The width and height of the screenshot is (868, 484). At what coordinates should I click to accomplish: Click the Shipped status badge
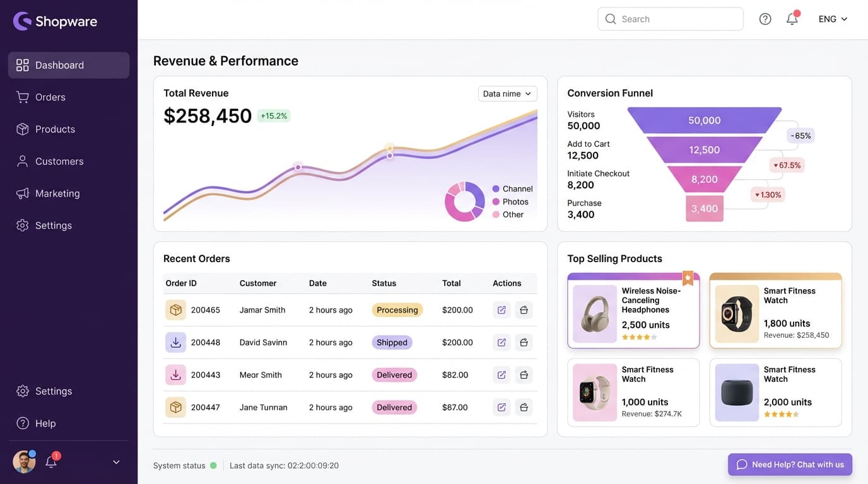tap(392, 342)
